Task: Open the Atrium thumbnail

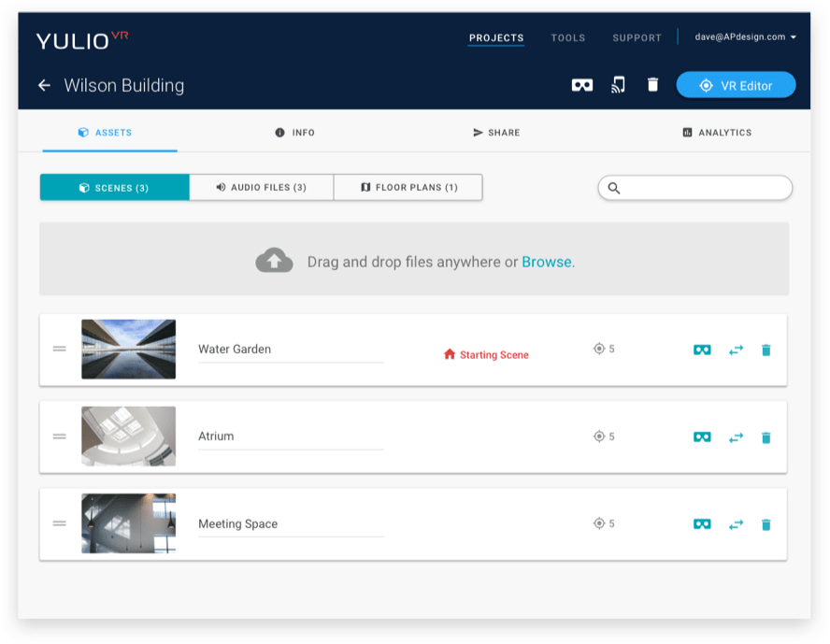Action: [x=129, y=436]
